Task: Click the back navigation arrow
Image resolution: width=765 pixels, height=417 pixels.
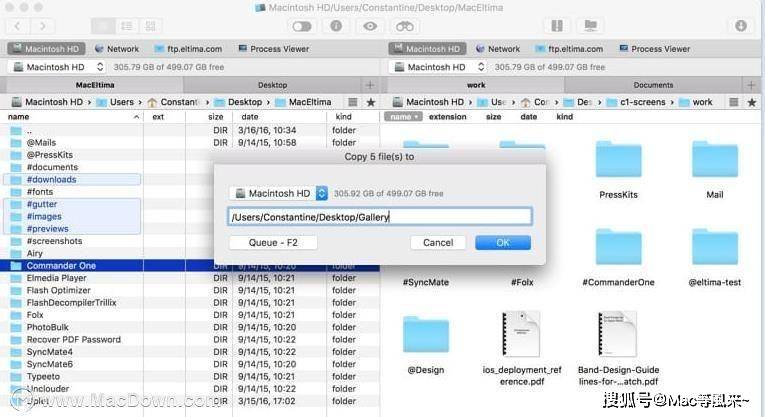Action: coord(18,26)
